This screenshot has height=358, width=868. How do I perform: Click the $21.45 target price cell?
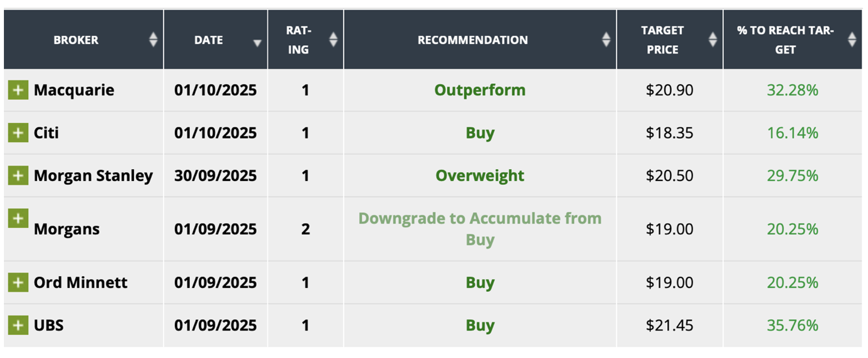(669, 325)
